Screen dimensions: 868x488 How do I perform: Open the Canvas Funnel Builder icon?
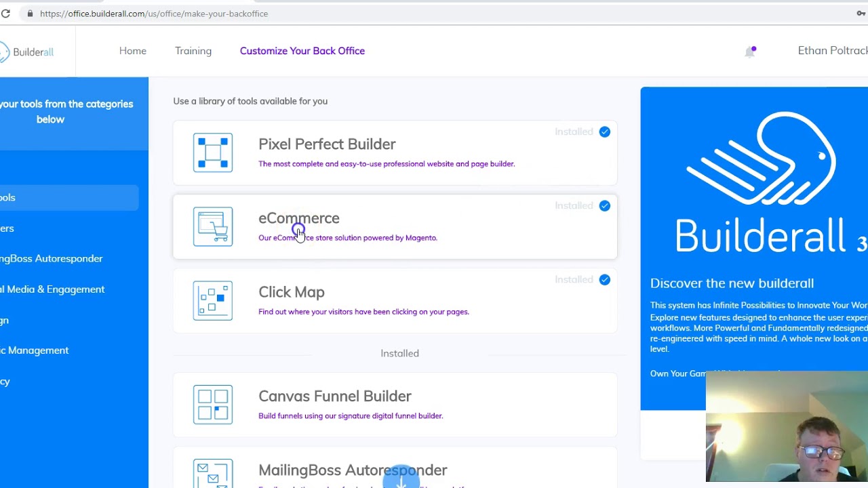coord(213,405)
